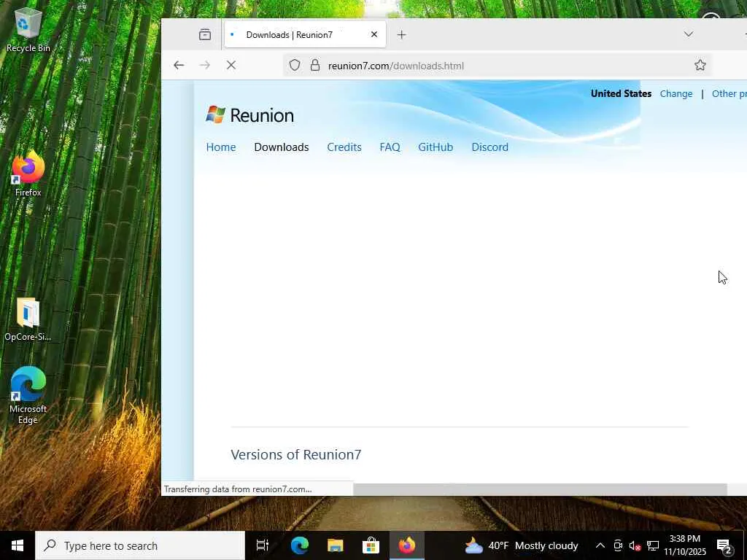Go back with the browser back arrow
This screenshot has height=560, width=747.
[179, 65]
